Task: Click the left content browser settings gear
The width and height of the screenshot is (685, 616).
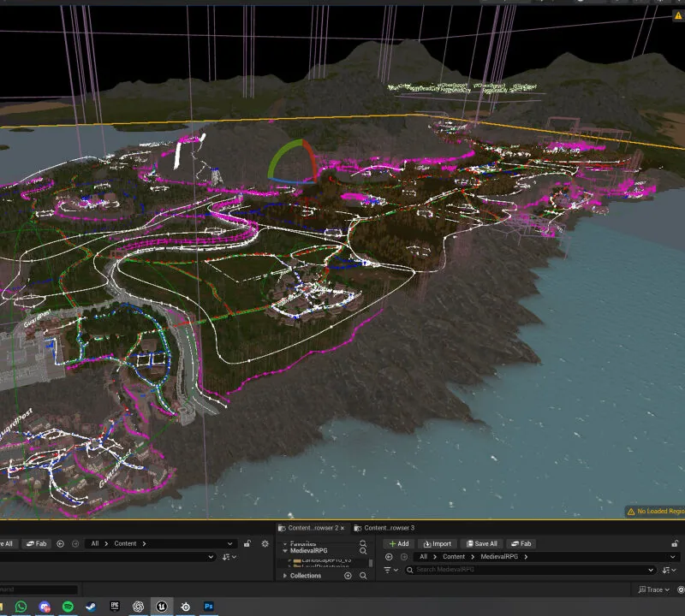Action: pos(265,543)
